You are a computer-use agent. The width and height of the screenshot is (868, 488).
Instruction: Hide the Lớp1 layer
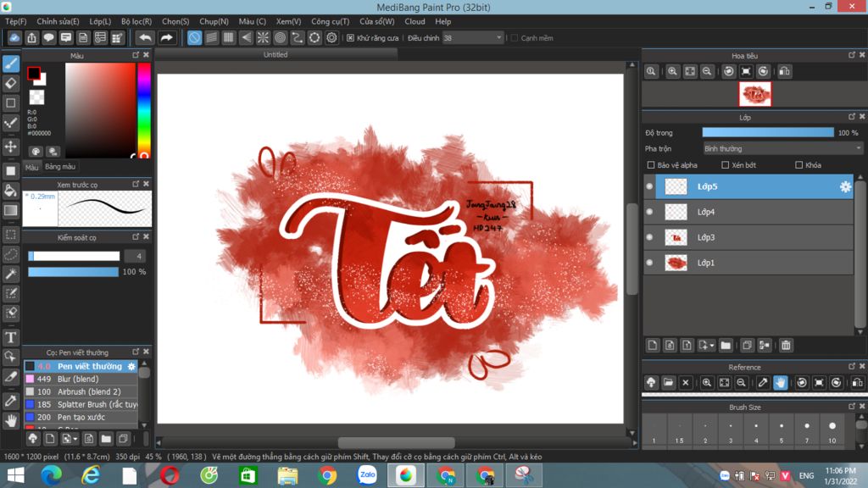[x=649, y=263]
